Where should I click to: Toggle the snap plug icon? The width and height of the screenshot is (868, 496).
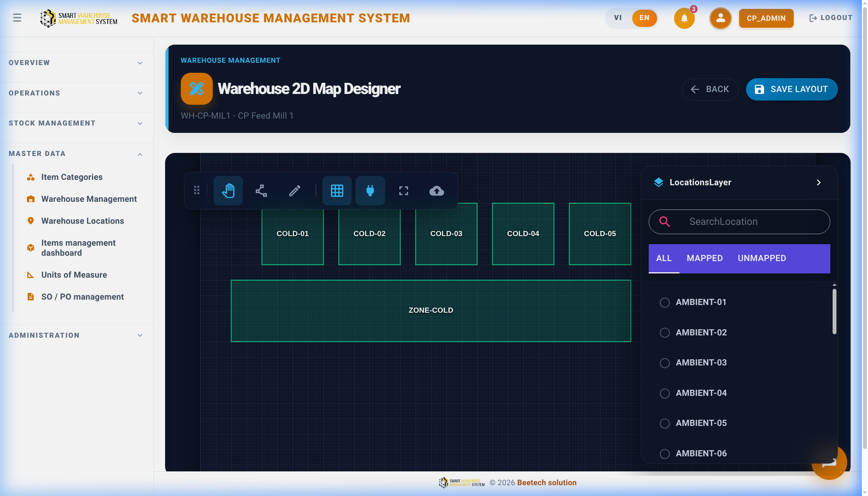coord(370,191)
